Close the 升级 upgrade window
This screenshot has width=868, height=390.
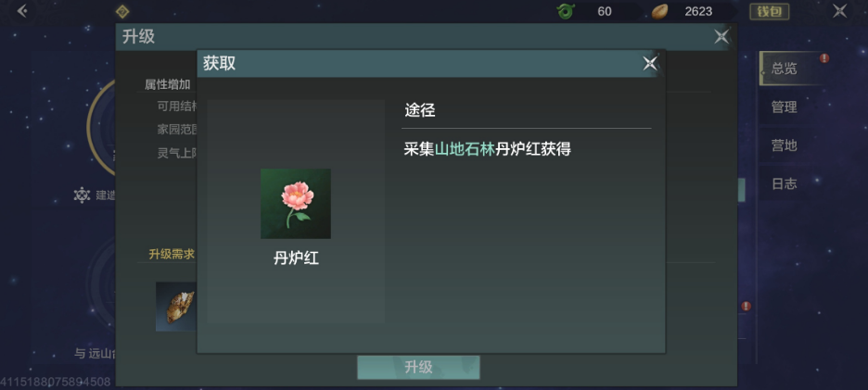721,36
